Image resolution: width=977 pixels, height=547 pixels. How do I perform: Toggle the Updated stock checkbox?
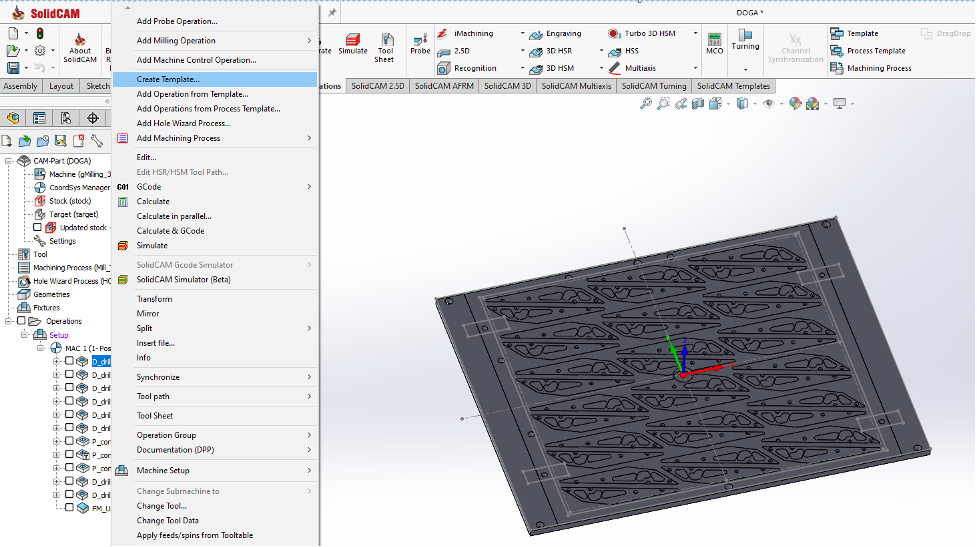(37, 227)
